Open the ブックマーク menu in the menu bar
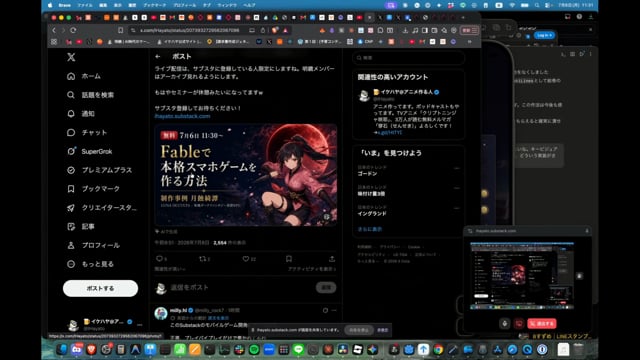Viewport: 640px width, 360px height. pyautogui.click(x=155, y=5)
